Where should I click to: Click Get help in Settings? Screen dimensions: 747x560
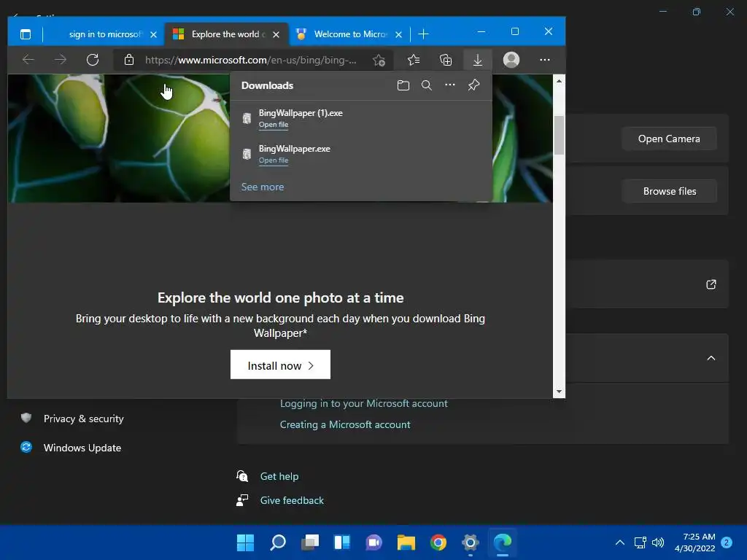coord(279,477)
